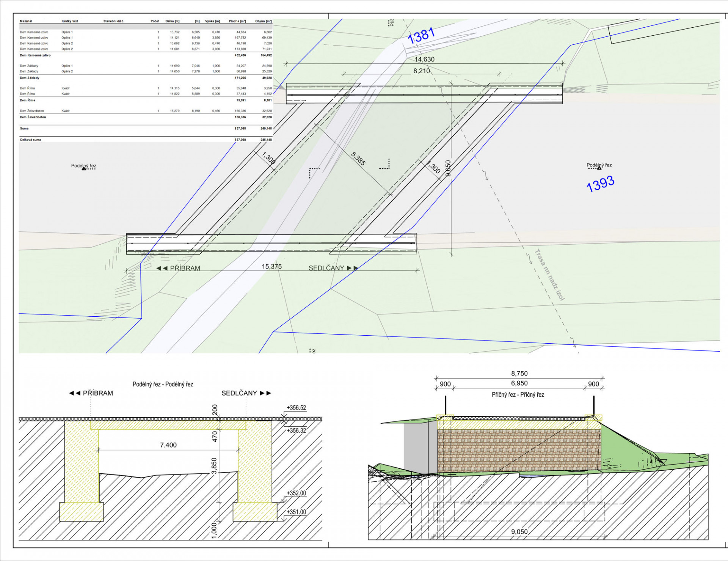This screenshot has height=561, width=728.
Task: Click the 15,375 dimension text
Action: coord(271,267)
